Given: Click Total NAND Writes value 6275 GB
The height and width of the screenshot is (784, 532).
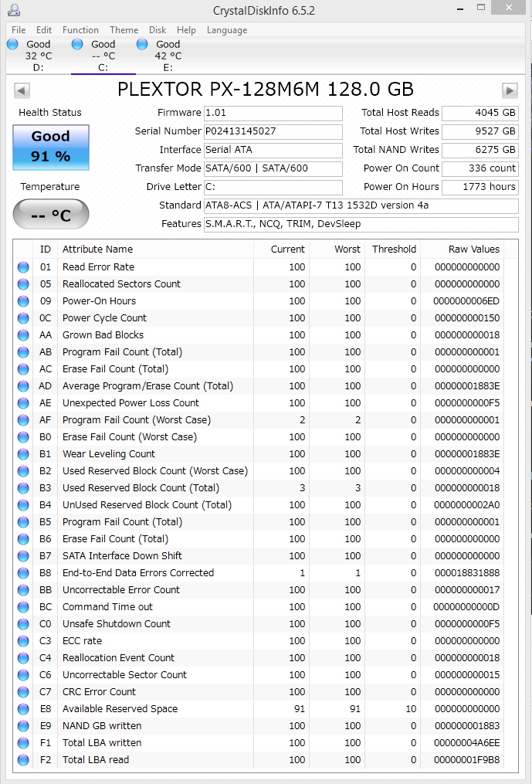Looking at the screenshot, I should click(x=480, y=150).
